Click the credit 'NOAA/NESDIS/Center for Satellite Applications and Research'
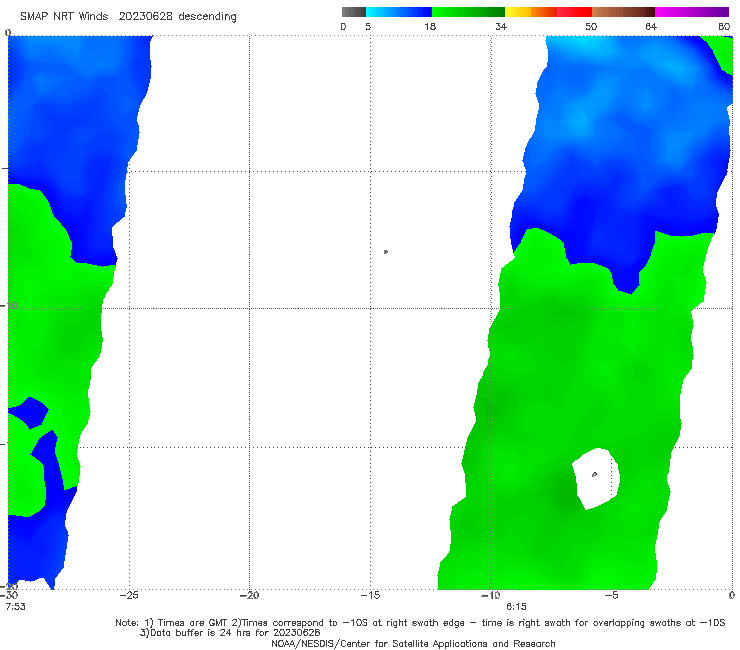740x650 pixels. (413, 643)
